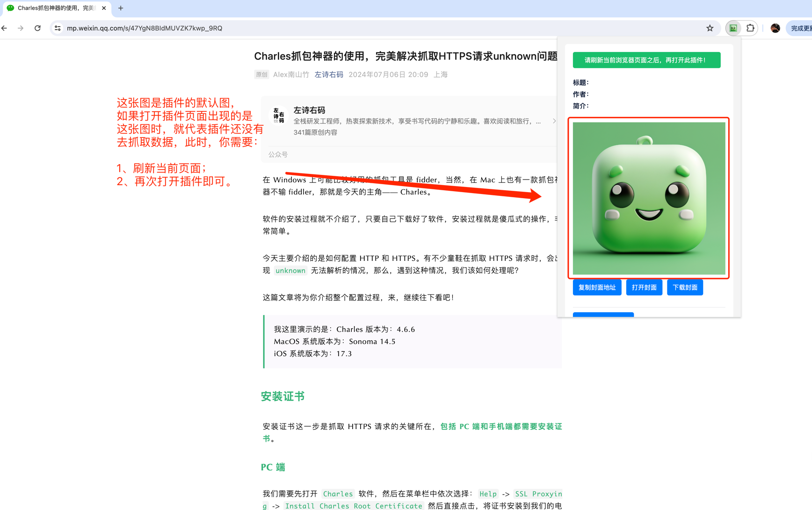Select the Charles article browser tab
812x510 pixels.
(x=56, y=8)
